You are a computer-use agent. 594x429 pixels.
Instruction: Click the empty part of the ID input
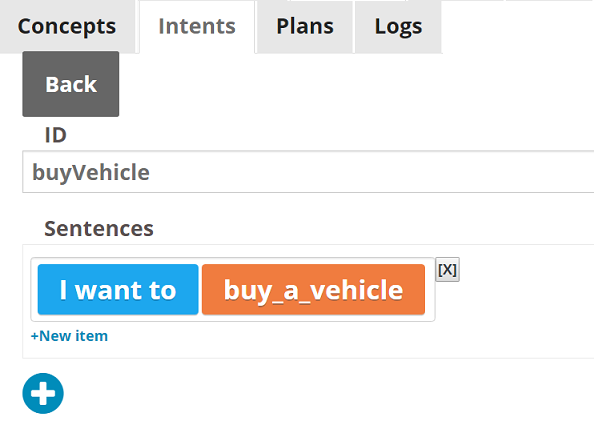pos(371,172)
